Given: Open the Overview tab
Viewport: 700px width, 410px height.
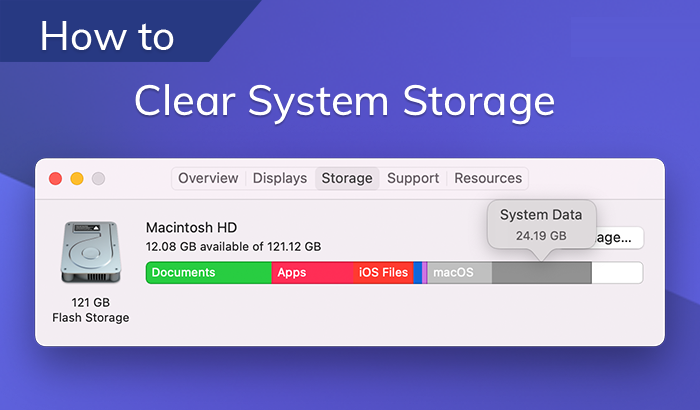Looking at the screenshot, I should click(x=208, y=179).
